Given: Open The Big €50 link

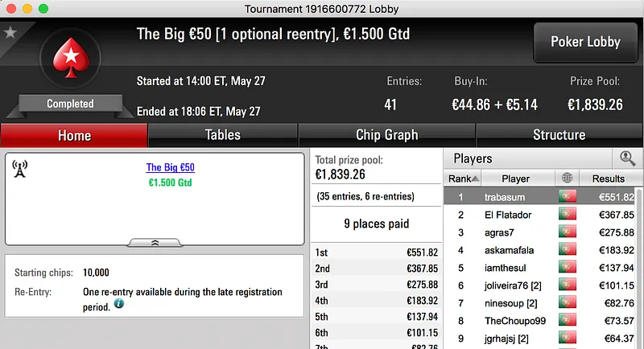Looking at the screenshot, I should pos(170,168).
